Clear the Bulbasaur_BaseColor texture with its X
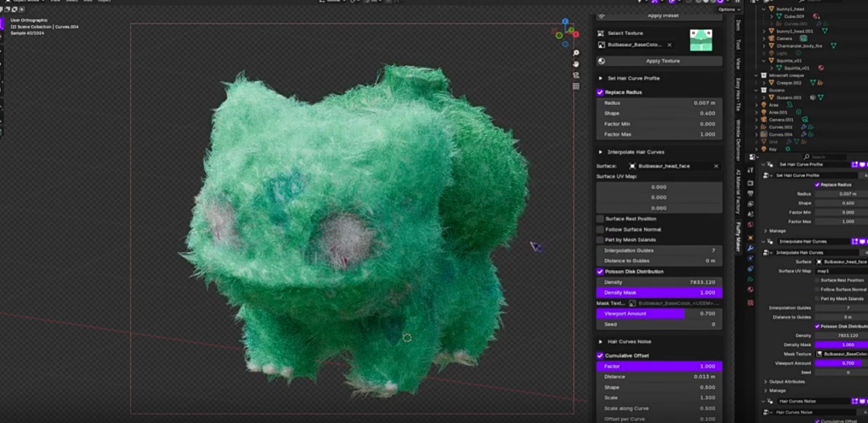 [x=670, y=45]
